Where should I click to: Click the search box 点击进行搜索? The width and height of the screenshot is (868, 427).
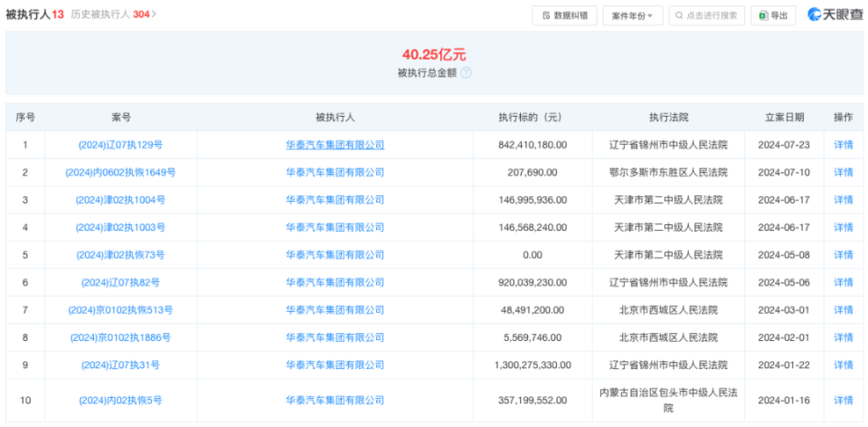pos(707,15)
